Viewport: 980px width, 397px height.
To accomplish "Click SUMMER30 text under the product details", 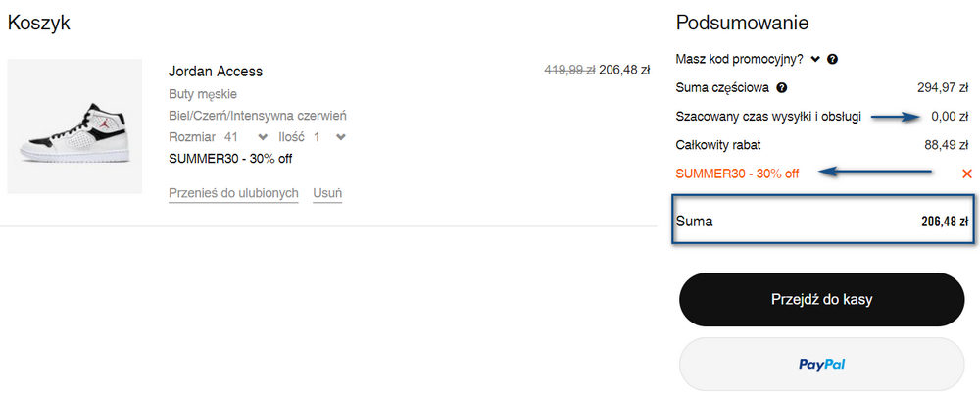I will pos(230,158).
